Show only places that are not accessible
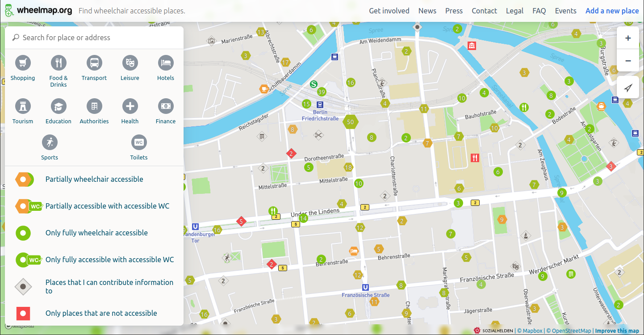This screenshot has height=335, width=644. pyautogui.click(x=101, y=313)
